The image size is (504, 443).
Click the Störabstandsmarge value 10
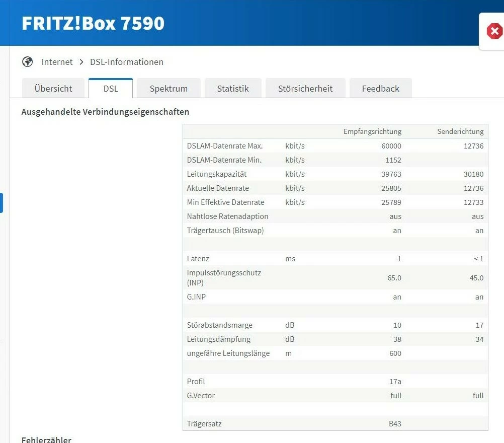click(397, 325)
